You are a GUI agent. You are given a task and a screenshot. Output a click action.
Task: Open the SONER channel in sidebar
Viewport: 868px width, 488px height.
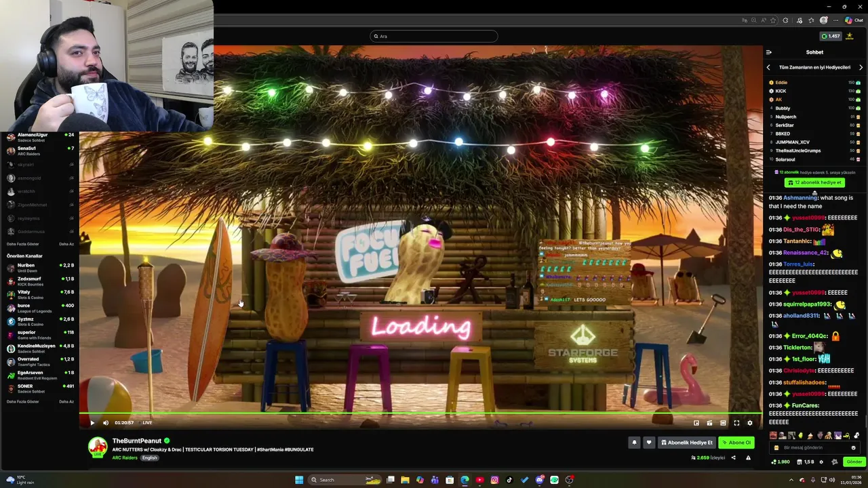(39, 388)
